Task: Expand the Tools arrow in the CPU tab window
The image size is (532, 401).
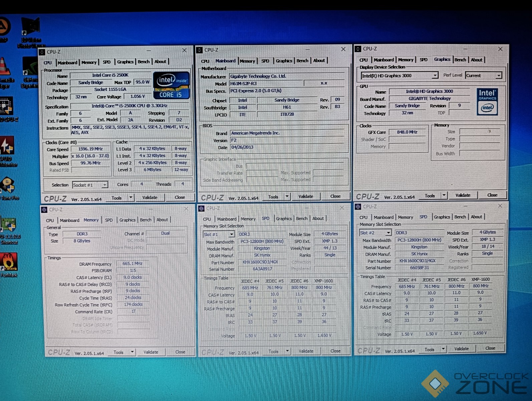Action: coord(131,197)
